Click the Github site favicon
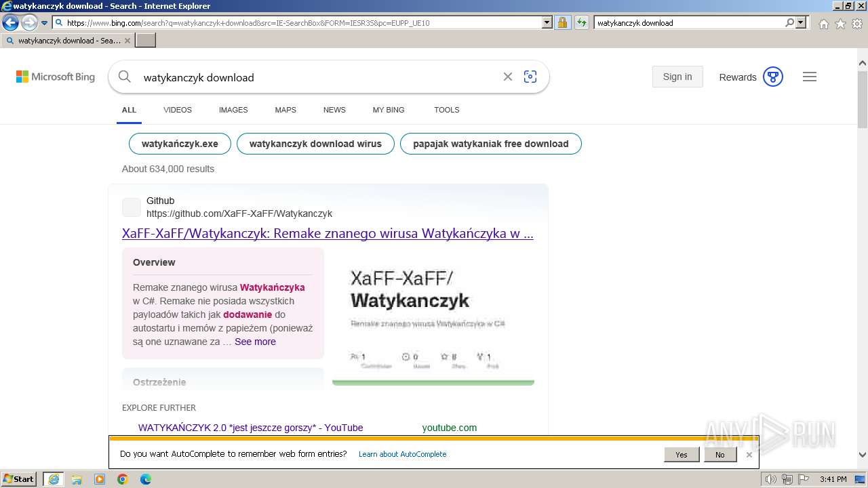This screenshot has width=868, height=488. point(132,207)
